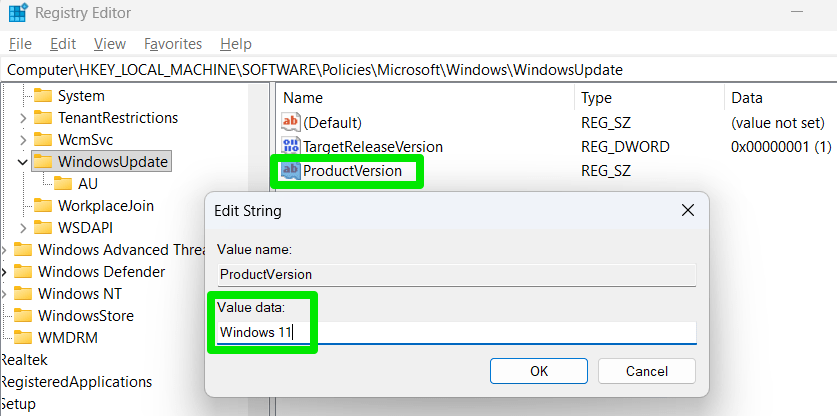The width and height of the screenshot is (837, 416).
Task: Open the Favorites menu
Action: [172, 44]
